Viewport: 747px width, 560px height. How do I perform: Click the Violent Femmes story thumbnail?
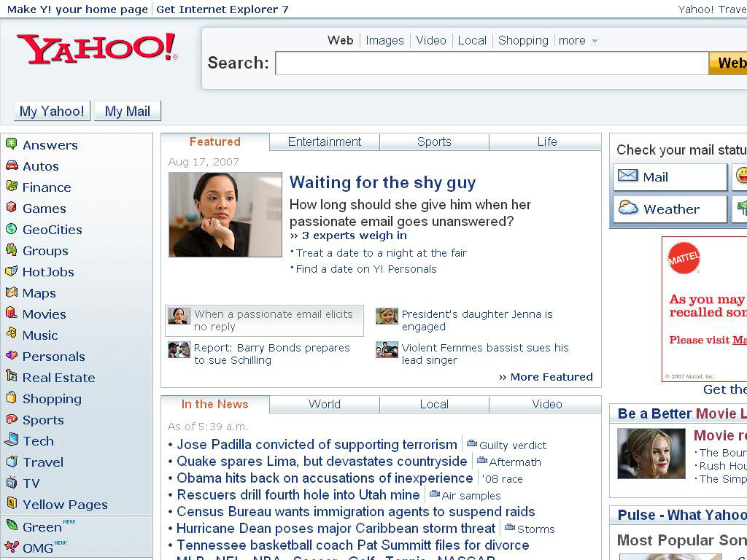(387, 349)
